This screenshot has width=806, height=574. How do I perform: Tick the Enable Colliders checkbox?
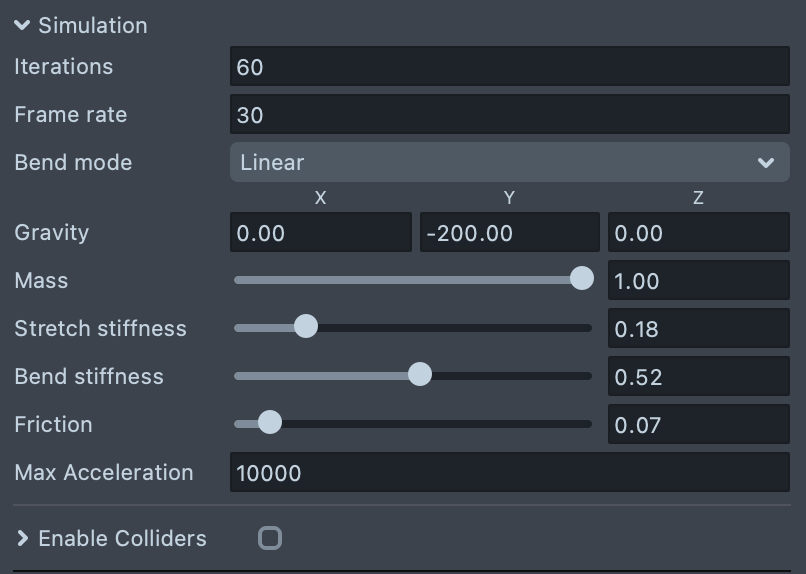tap(270, 539)
